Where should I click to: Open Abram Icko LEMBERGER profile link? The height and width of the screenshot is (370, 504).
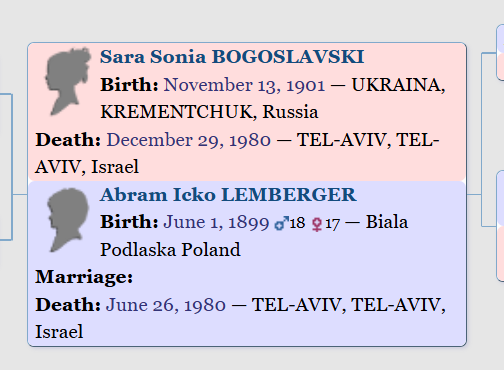[x=228, y=195]
